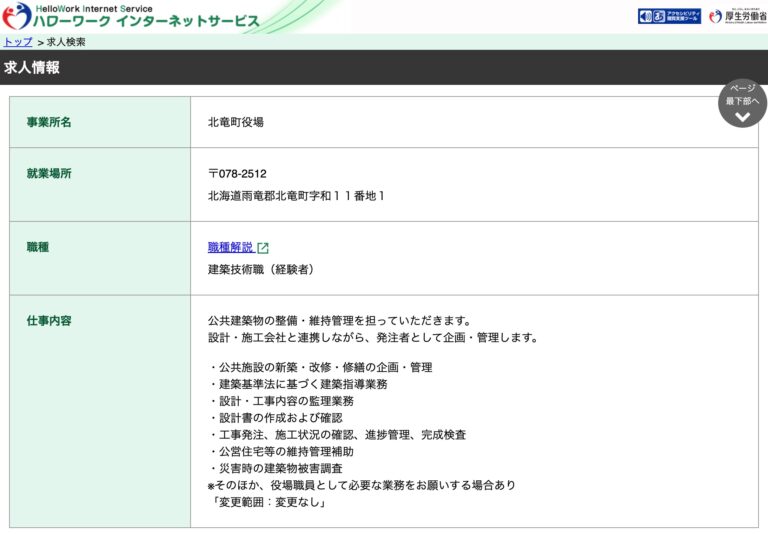
Task: Go to トップ via breadcrumb link
Action: pyautogui.click(x=18, y=42)
